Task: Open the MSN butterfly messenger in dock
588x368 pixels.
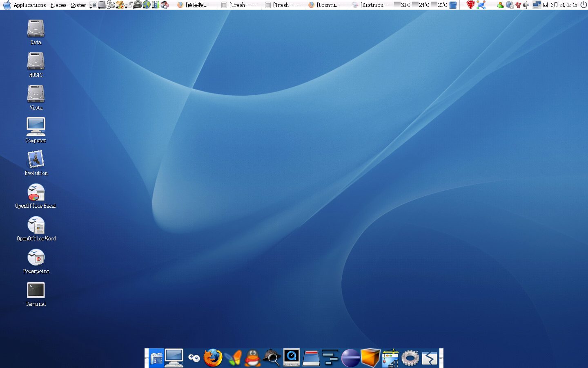Action: pos(233,358)
